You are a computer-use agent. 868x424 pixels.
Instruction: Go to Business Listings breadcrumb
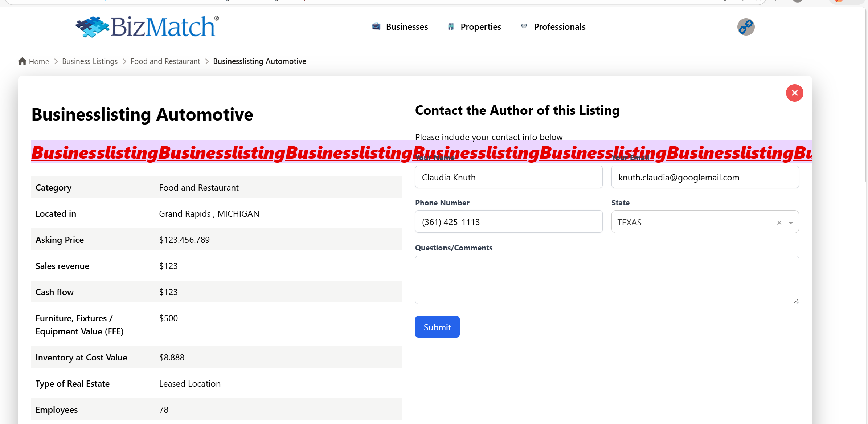tap(90, 61)
